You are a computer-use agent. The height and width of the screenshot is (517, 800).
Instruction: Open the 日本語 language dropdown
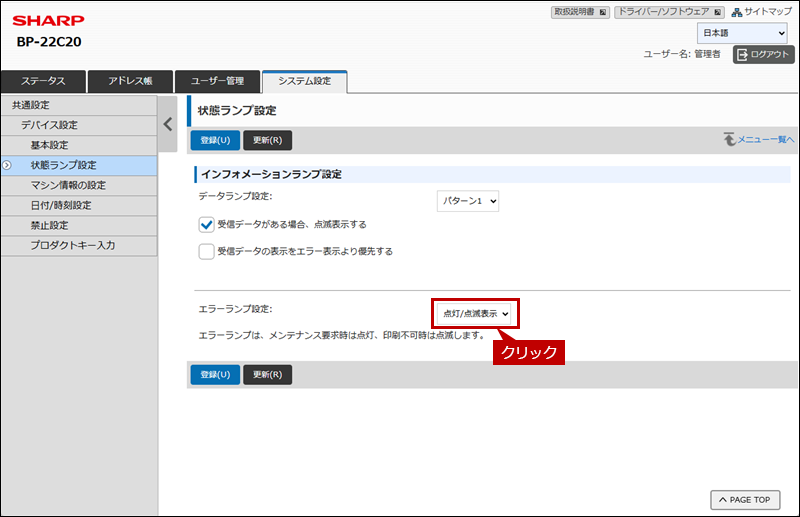(x=742, y=33)
